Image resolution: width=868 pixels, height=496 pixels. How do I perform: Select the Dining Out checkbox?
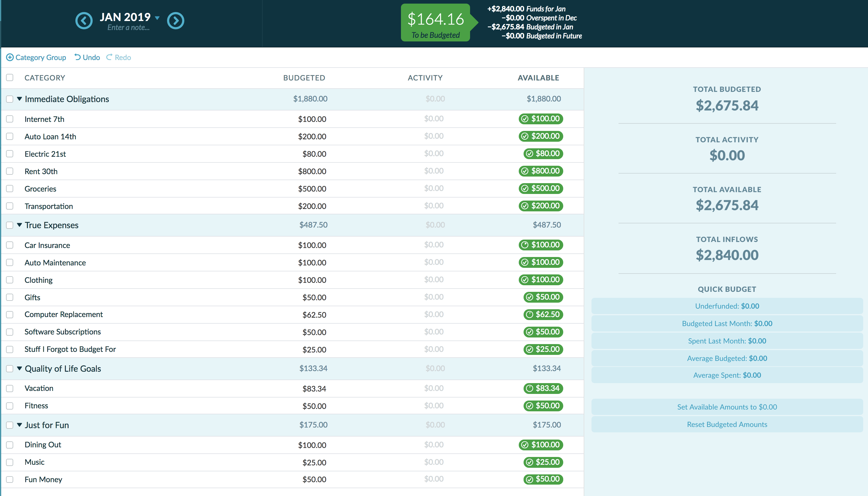coord(10,445)
